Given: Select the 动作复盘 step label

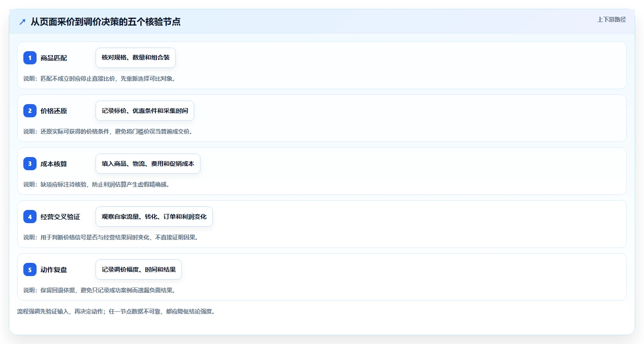Looking at the screenshot, I should point(54,269).
